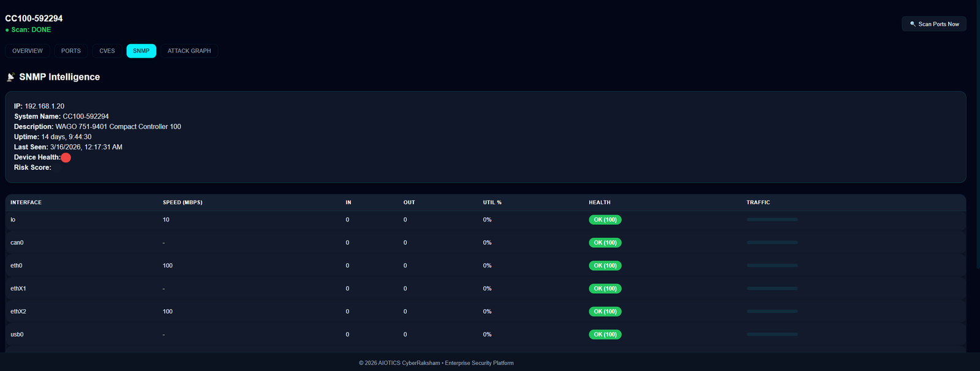Click the TRAFFIC column header

[758, 202]
